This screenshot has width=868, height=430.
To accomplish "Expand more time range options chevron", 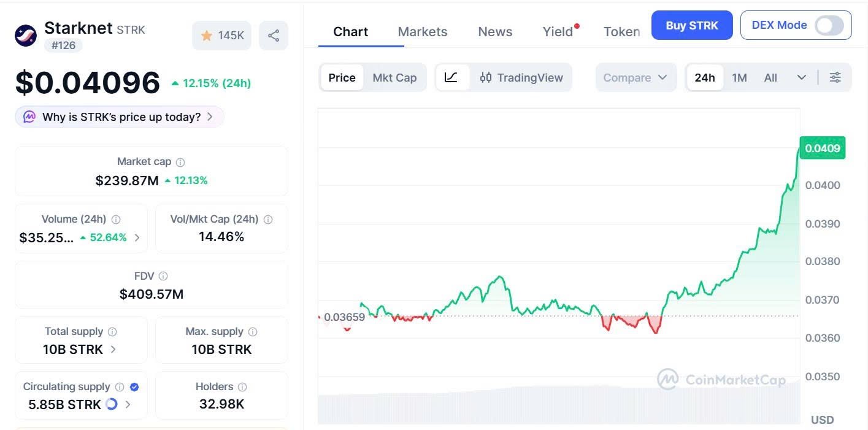I will [801, 78].
